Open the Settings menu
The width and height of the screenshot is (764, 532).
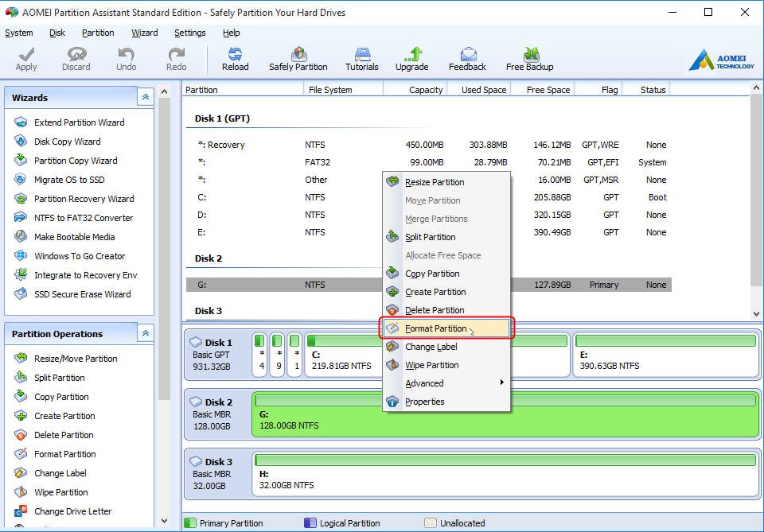(x=189, y=33)
